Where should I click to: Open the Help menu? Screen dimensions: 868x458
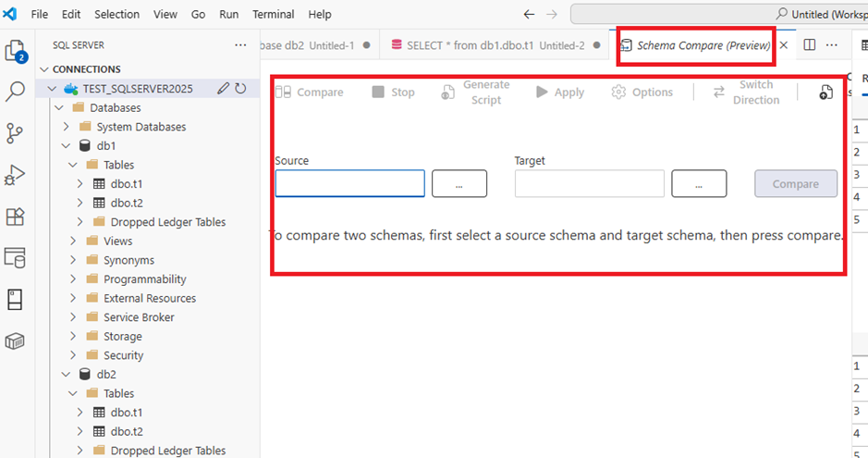pos(320,15)
